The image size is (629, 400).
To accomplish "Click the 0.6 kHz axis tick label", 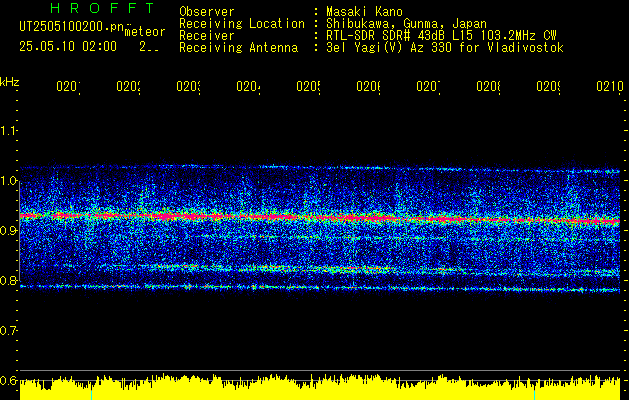I will pos(9,380).
